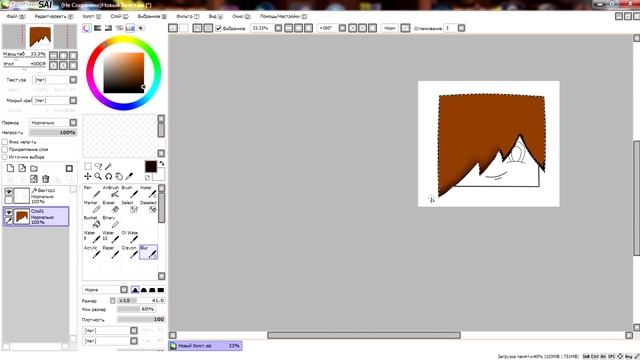Adjust the brush size slider 41.0
Image resolution: width=640 pixels, height=360 pixels.
(141, 300)
